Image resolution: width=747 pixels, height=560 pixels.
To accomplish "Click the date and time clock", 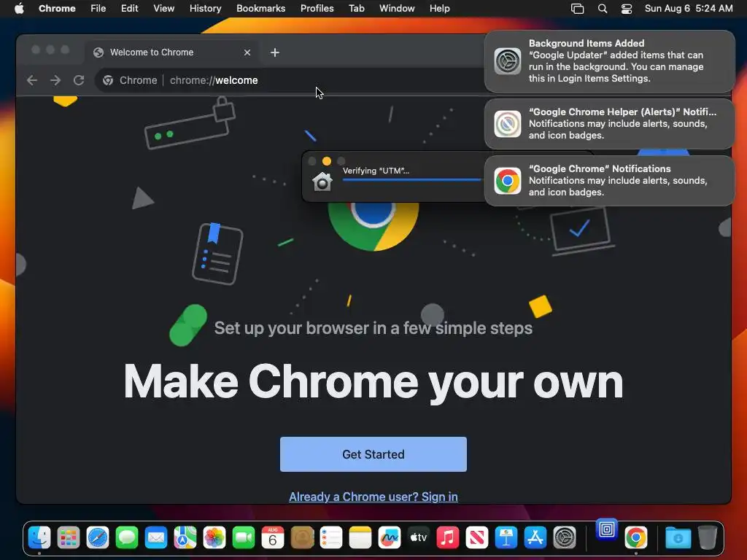I will 689,8.
